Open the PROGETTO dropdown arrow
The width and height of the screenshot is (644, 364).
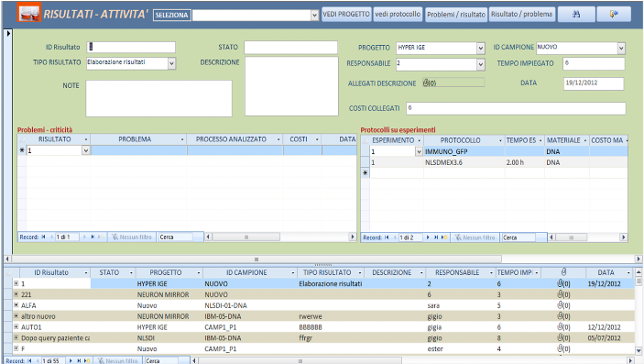coord(481,48)
